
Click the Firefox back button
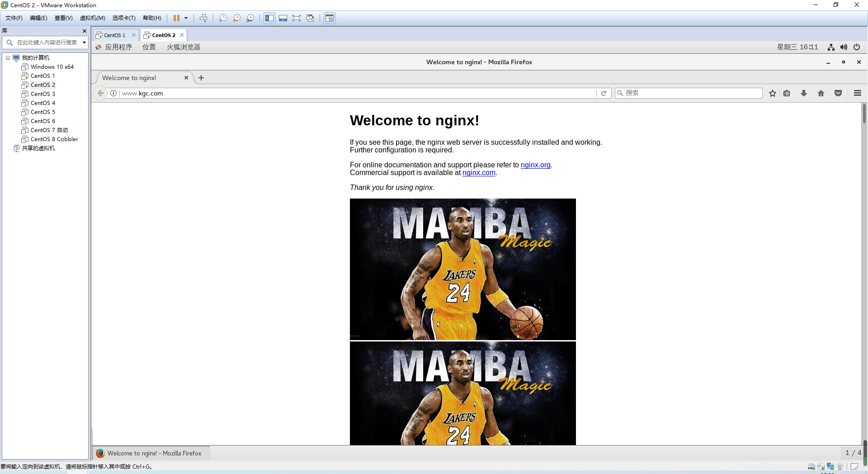click(100, 93)
